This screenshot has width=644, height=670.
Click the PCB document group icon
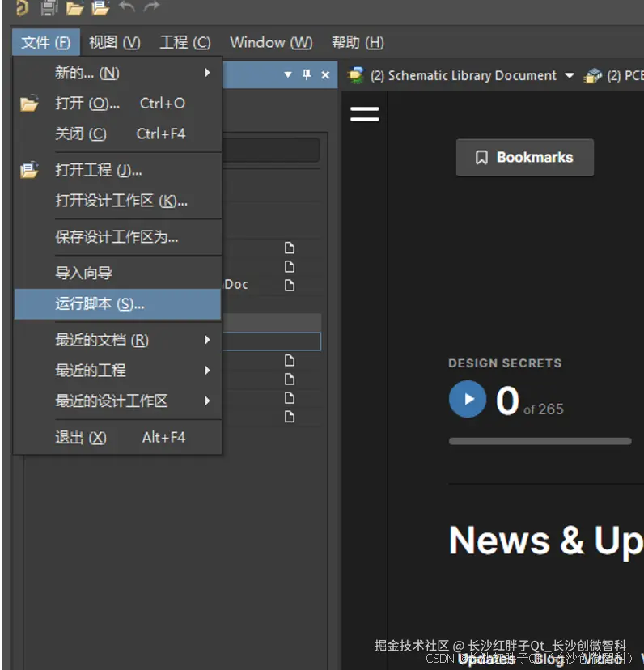coord(593,75)
